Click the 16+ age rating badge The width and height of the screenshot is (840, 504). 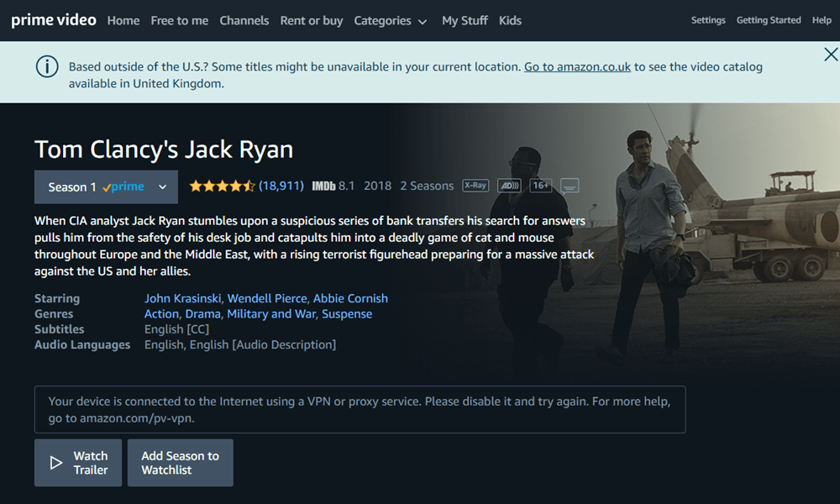pyautogui.click(x=540, y=186)
